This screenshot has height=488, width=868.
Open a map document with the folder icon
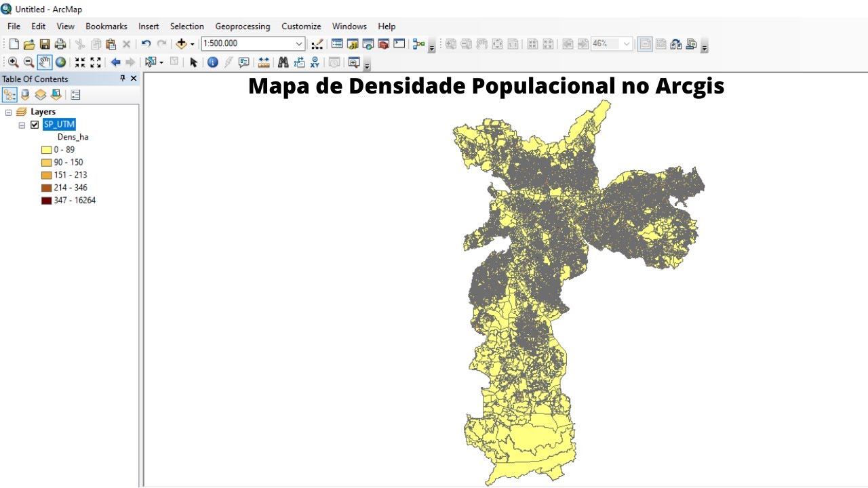coord(29,44)
